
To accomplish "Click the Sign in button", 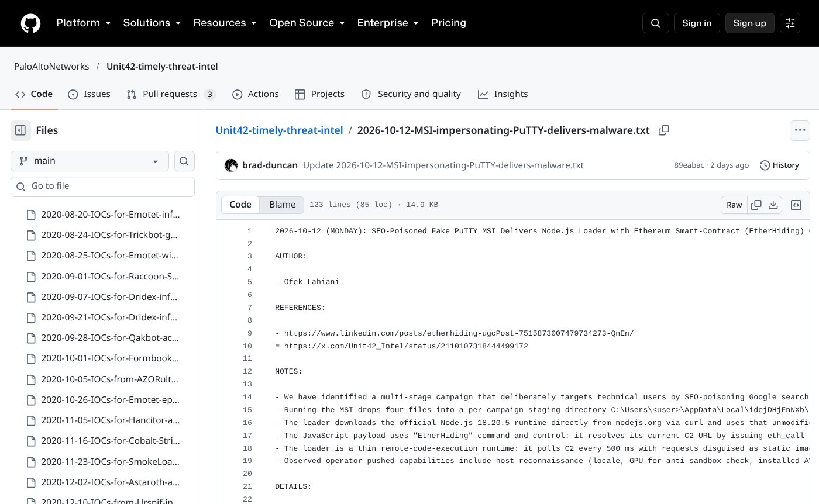I will pos(697,23).
